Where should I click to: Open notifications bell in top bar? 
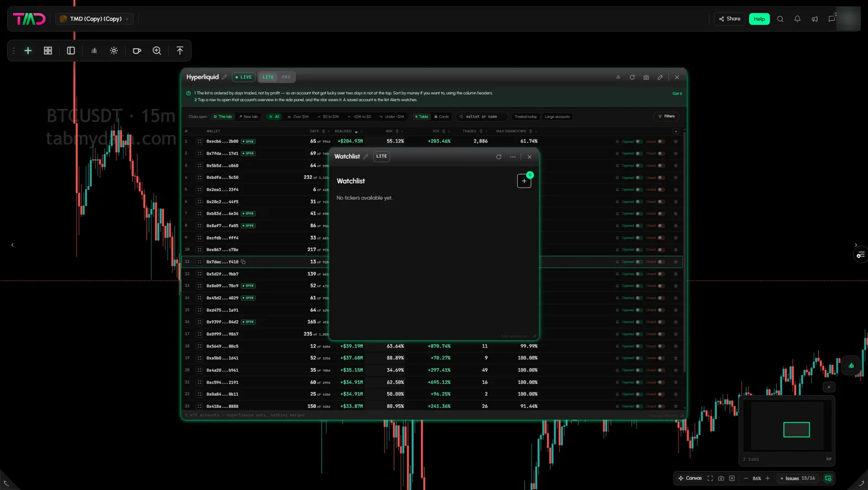point(797,19)
